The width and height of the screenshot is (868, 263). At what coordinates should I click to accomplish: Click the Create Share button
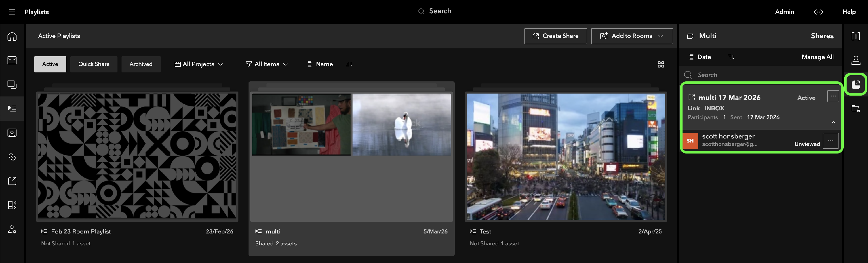point(555,36)
